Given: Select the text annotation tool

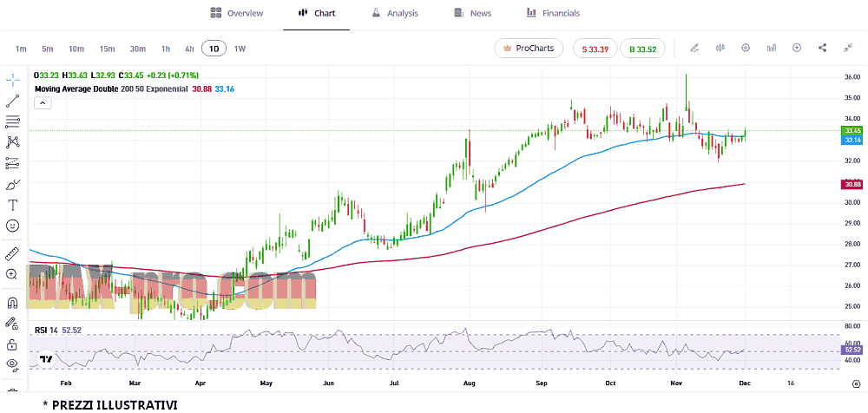Looking at the screenshot, I should click(13, 205).
